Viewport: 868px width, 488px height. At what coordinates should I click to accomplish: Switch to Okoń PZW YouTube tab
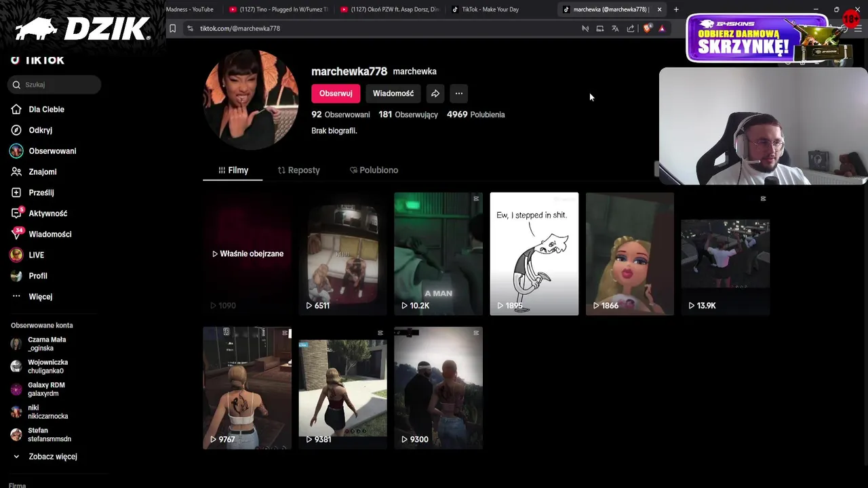tap(390, 9)
